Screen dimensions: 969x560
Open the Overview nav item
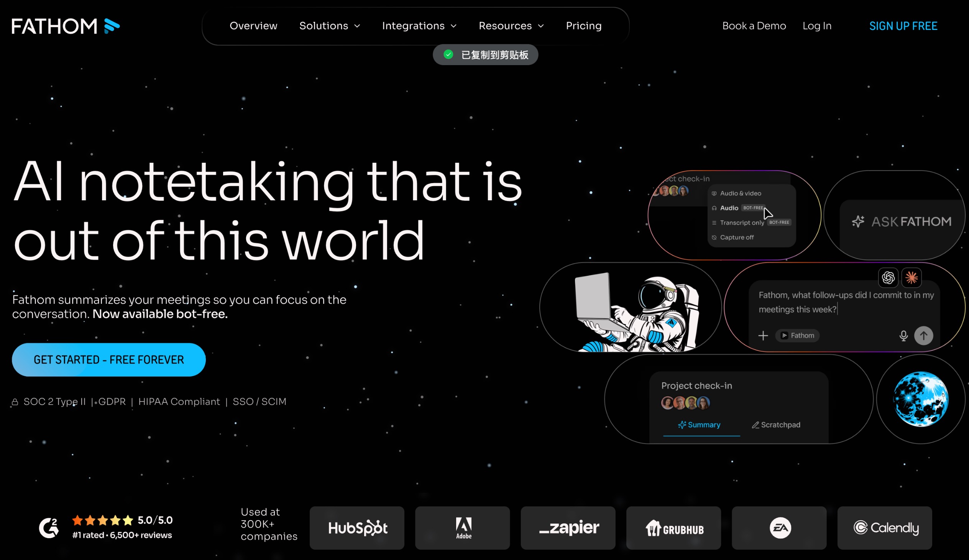[253, 26]
